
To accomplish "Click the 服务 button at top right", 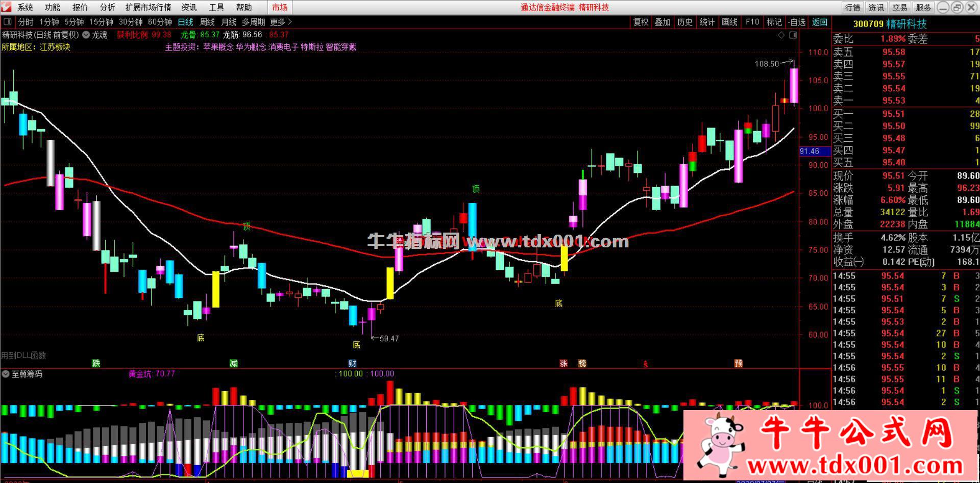I will [923, 7].
